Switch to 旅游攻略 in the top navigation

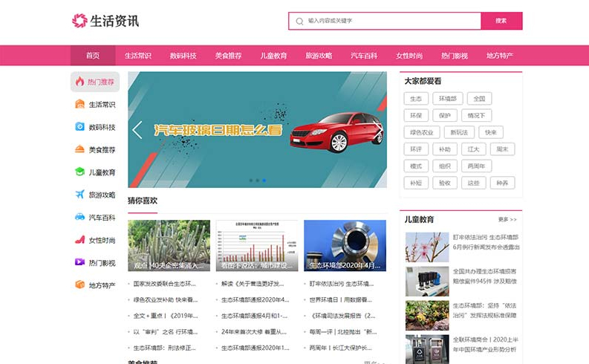pos(319,56)
